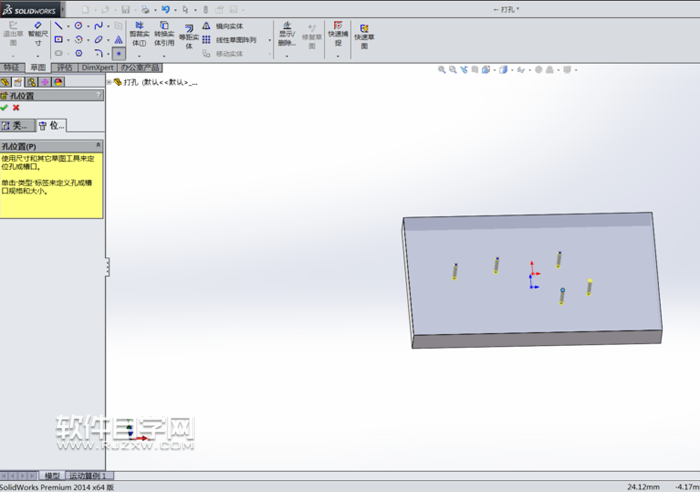Open the FeatureManager design tree tab icon
The width and height of the screenshot is (700, 492).
pos(5,82)
